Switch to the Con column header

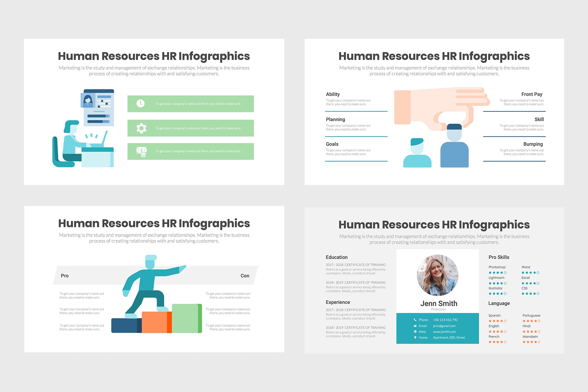pyautogui.click(x=245, y=275)
